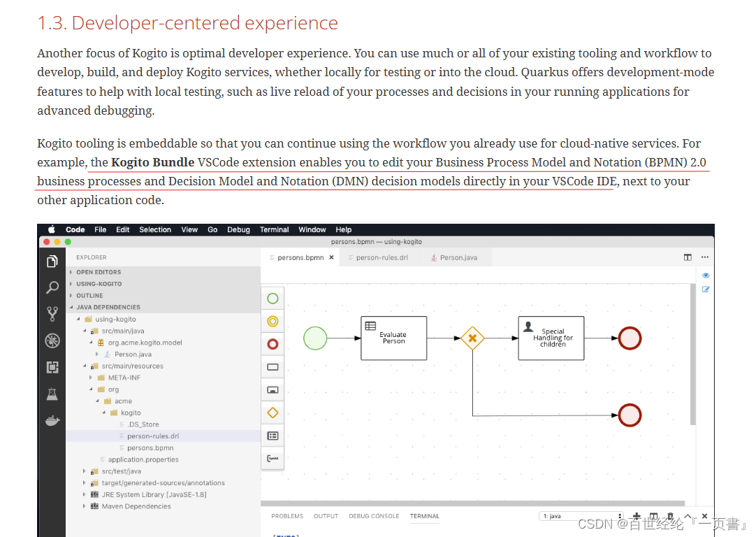This screenshot has width=756, height=537.
Task: Close the persons.bpmn tab
Action: pos(331,257)
